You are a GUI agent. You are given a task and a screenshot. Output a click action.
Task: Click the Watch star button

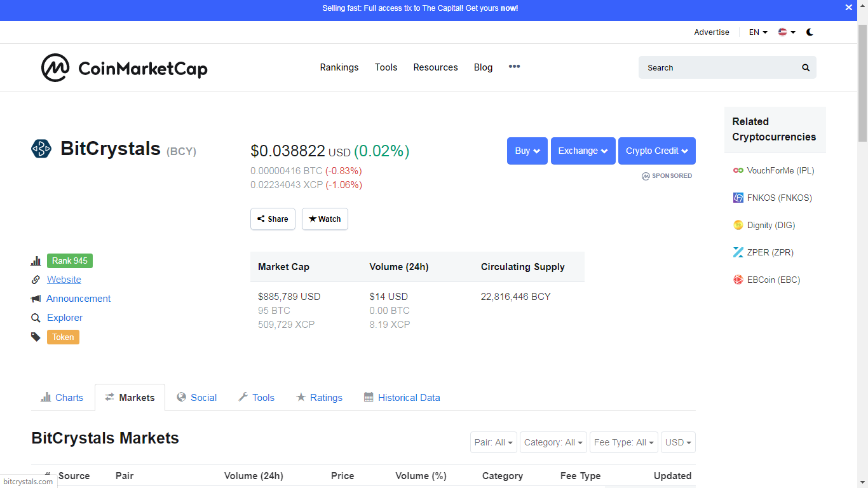pos(325,219)
